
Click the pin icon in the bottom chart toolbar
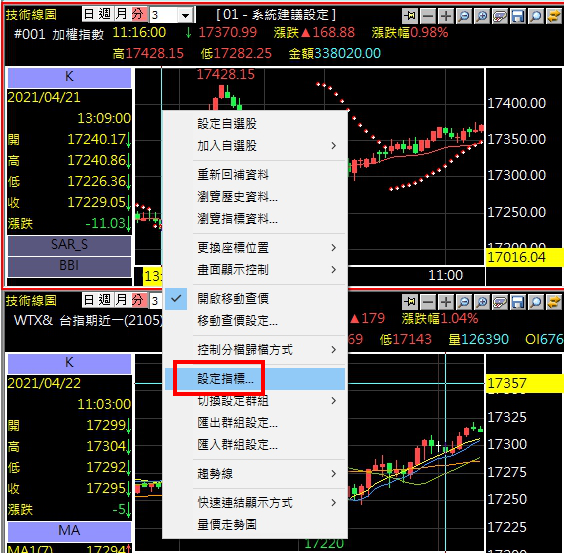(410, 302)
